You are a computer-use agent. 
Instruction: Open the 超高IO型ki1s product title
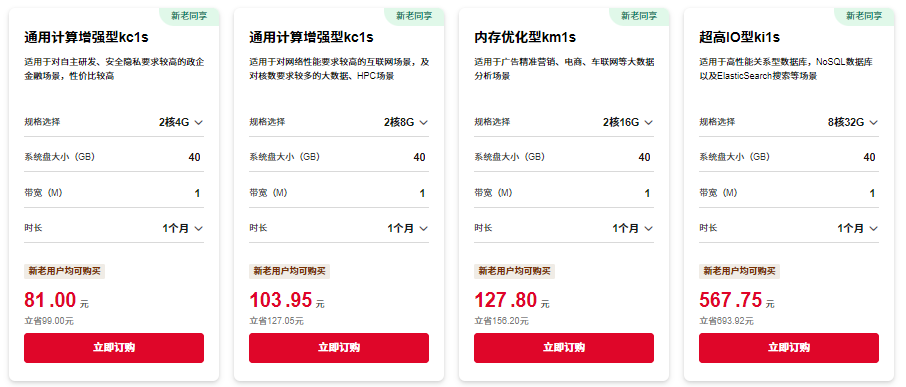[739, 38]
